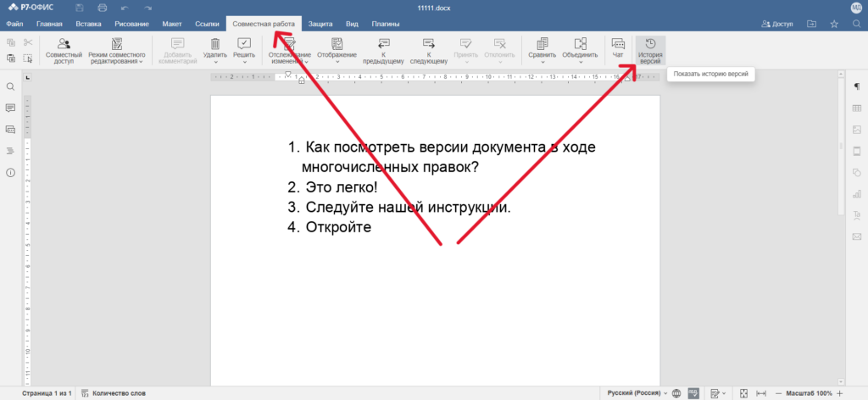Open the Русский (Россия) language dropdown
The image size is (868, 400).
[637, 393]
